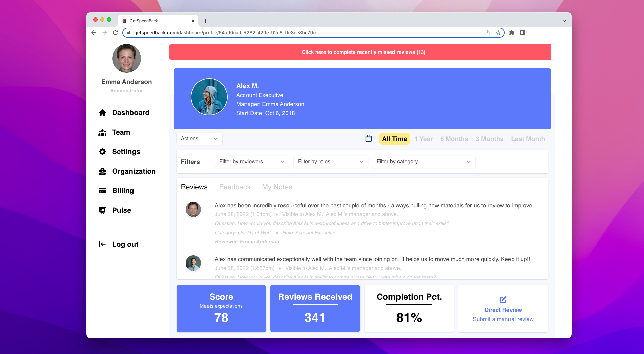Viewport: 644px width, 354px height.
Task: Open the calendar date picker icon
Action: 369,138
